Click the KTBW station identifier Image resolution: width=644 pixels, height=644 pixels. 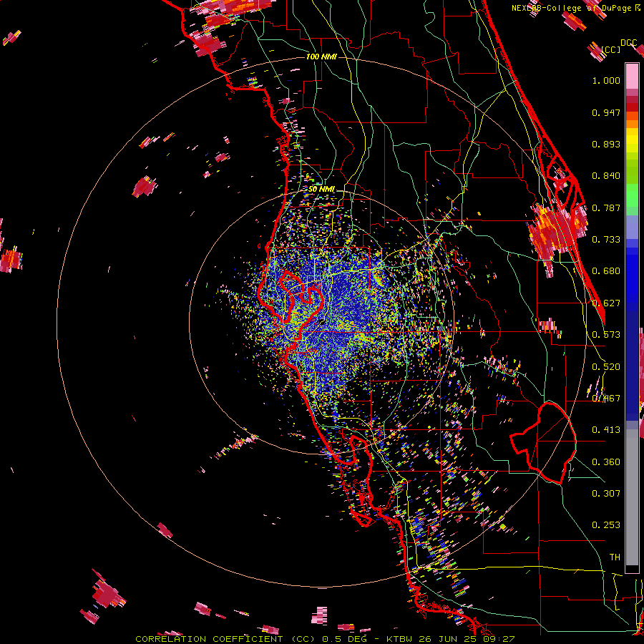coord(401,639)
